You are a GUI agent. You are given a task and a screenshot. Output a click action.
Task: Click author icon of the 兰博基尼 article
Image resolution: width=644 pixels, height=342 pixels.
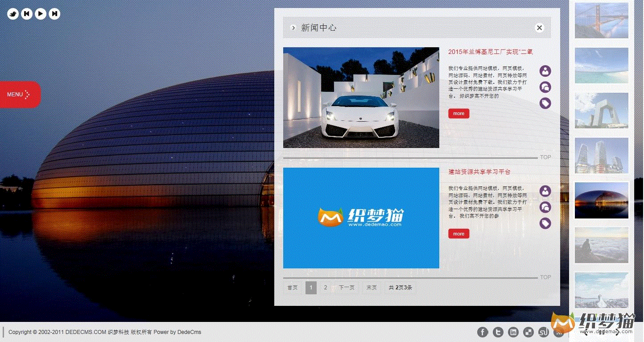click(545, 71)
